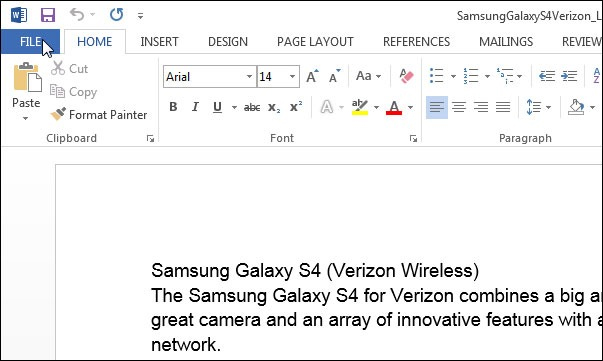Toggle Italic formatting
This screenshot has height=361, width=603.
tap(195, 107)
